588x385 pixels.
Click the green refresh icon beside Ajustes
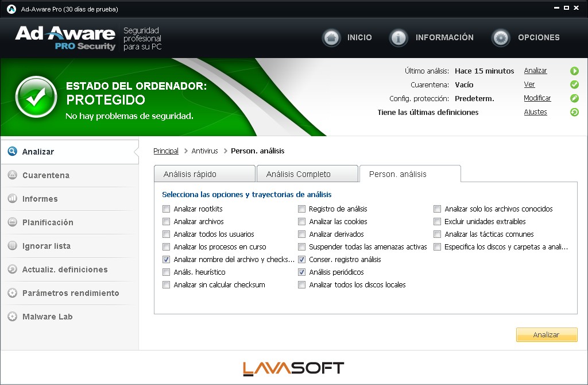pos(574,112)
